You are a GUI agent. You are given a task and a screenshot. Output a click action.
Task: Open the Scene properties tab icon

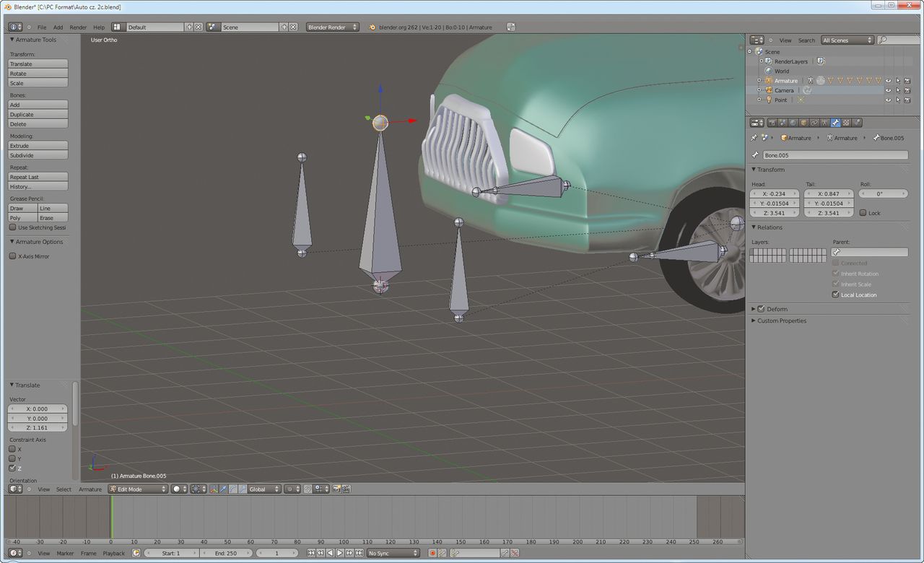point(783,123)
